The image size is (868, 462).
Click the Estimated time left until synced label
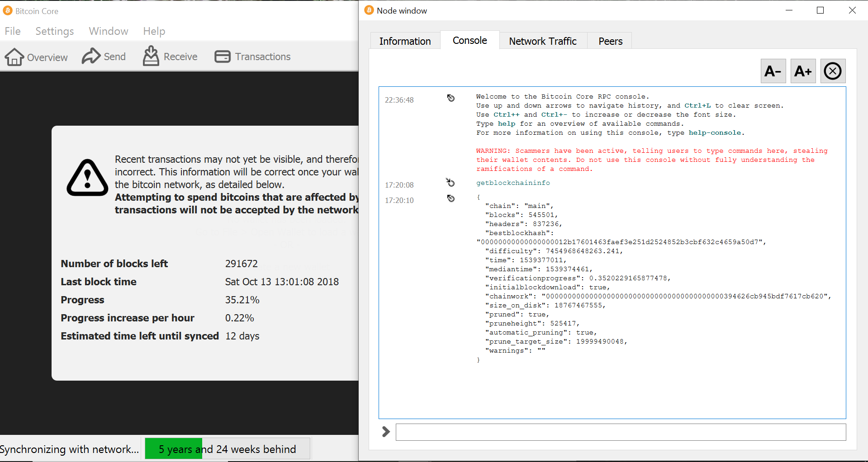tap(140, 336)
